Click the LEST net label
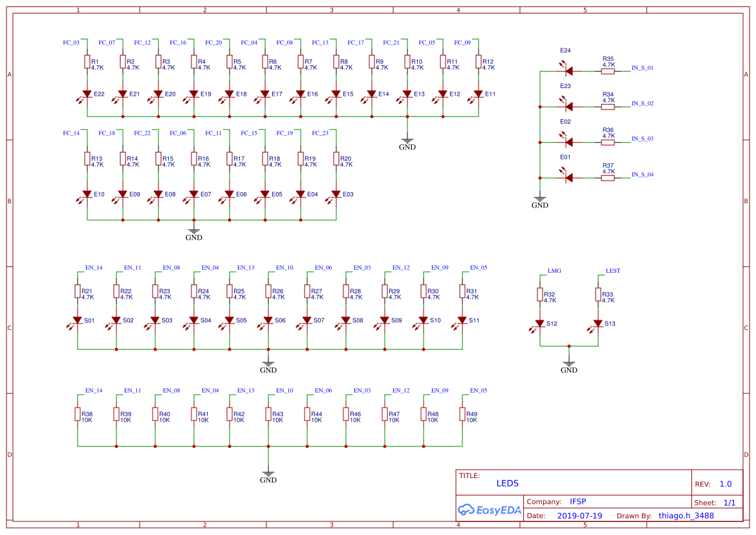This screenshot has height=535, width=756. [x=613, y=271]
